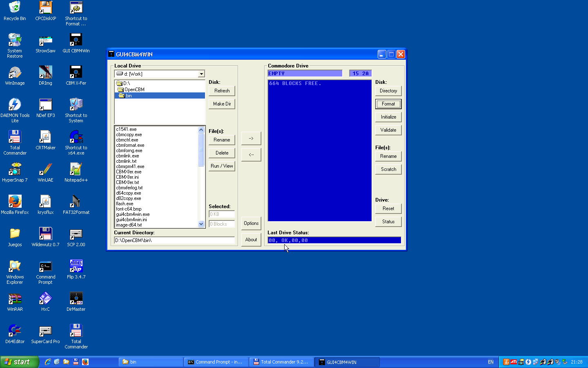Click the Commodore Rename button
The height and width of the screenshot is (368, 588).
[388, 156]
